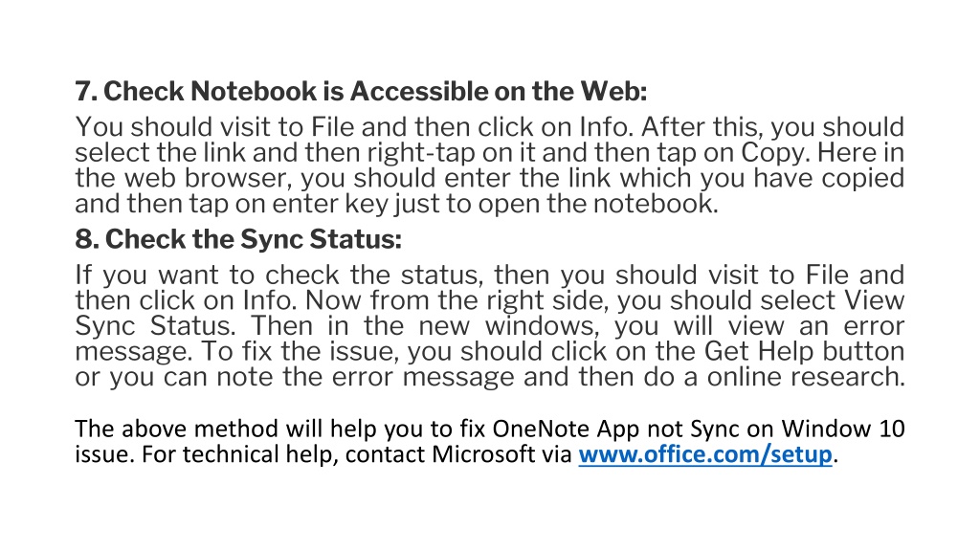The height and width of the screenshot is (551, 980).
Task: Click the heading '7. Check Notebook is Accessible on the Web'
Action: [361, 91]
